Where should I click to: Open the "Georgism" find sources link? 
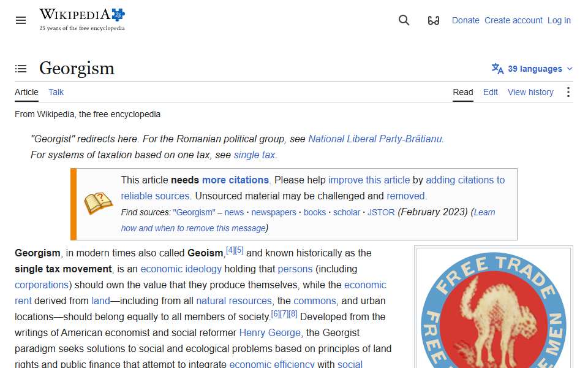click(194, 212)
